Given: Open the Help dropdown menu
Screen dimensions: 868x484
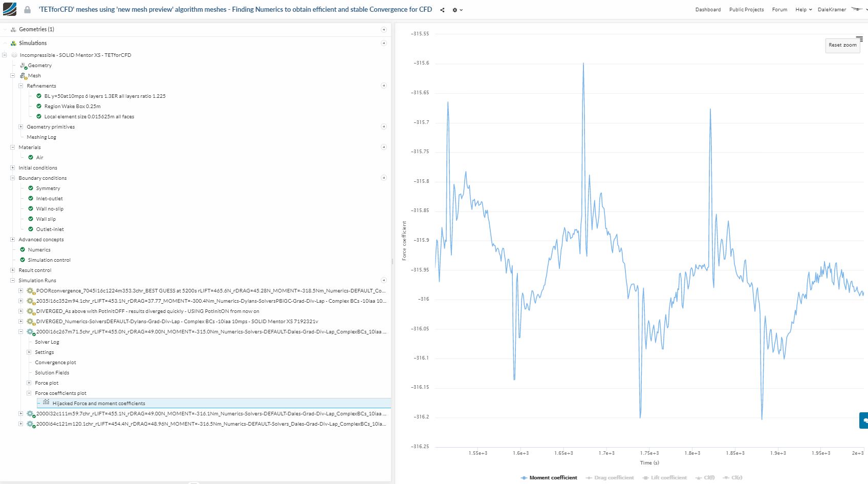Looking at the screenshot, I should (x=803, y=10).
